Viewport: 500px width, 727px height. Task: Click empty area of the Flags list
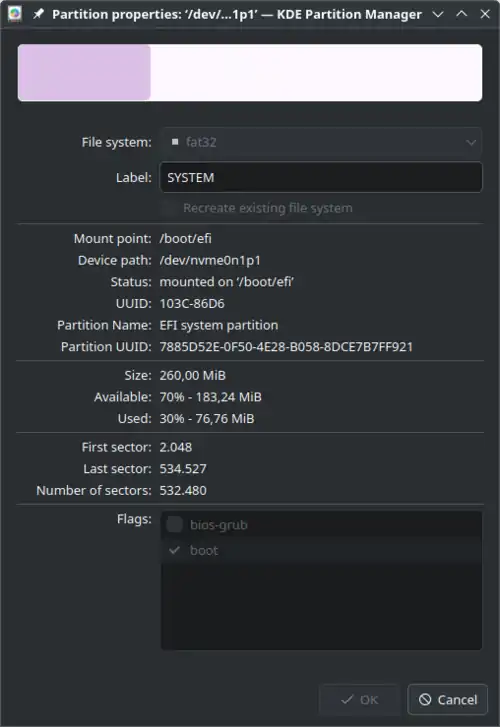pos(321,606)
